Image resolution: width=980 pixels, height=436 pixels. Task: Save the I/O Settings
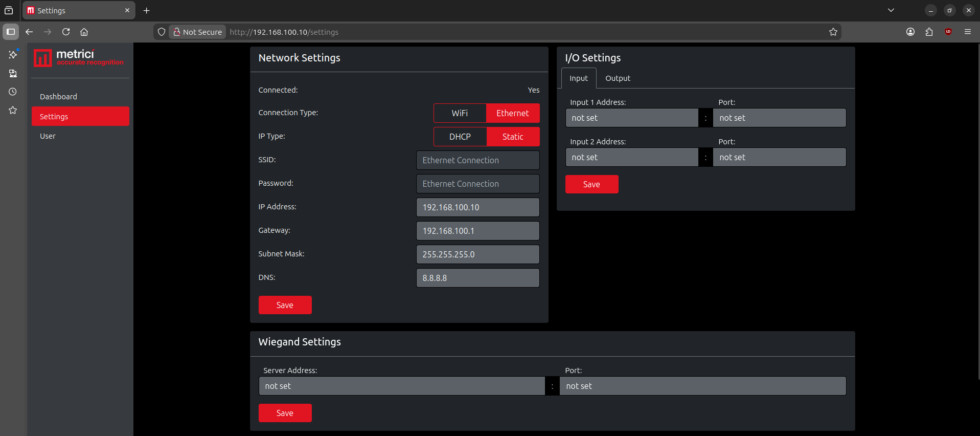click(591, 184)
